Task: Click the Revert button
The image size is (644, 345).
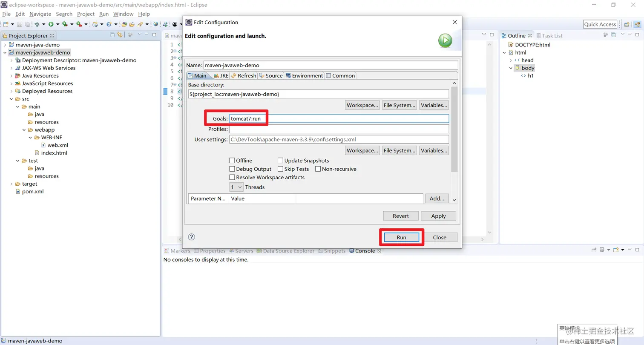Action: tap(401, 216)
